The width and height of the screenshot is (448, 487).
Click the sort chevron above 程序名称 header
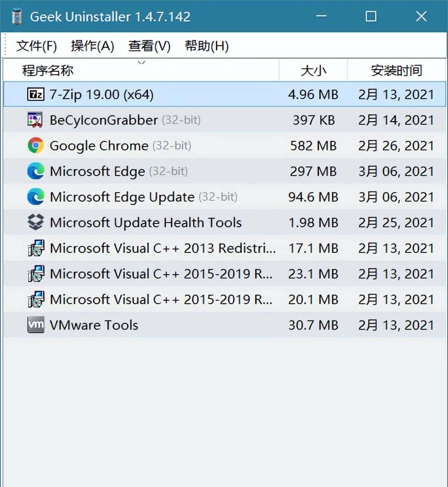point(141,62)
